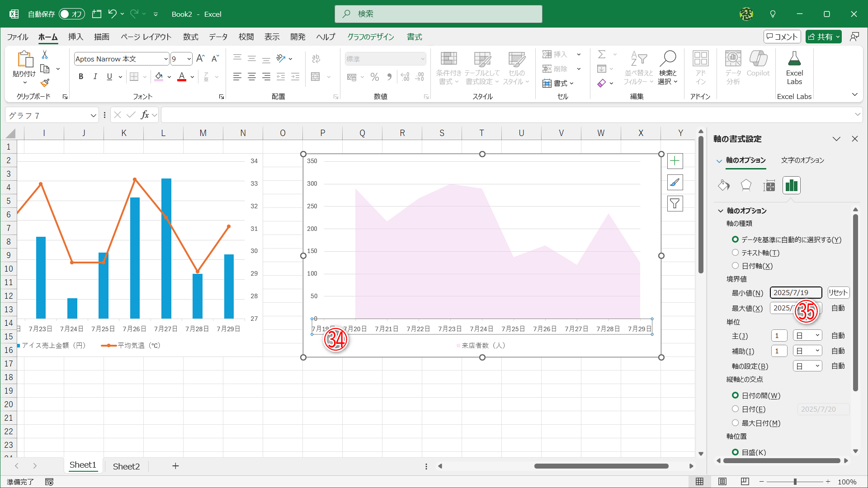Open the Chart Filters funnel button
868x488 pixels.
click(675, 204)
